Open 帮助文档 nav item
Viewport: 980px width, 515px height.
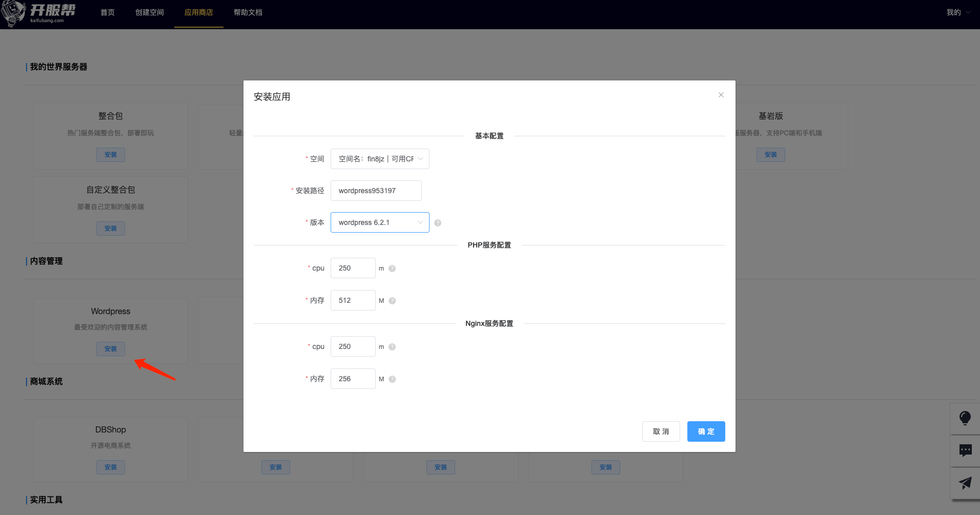point(248,12)
